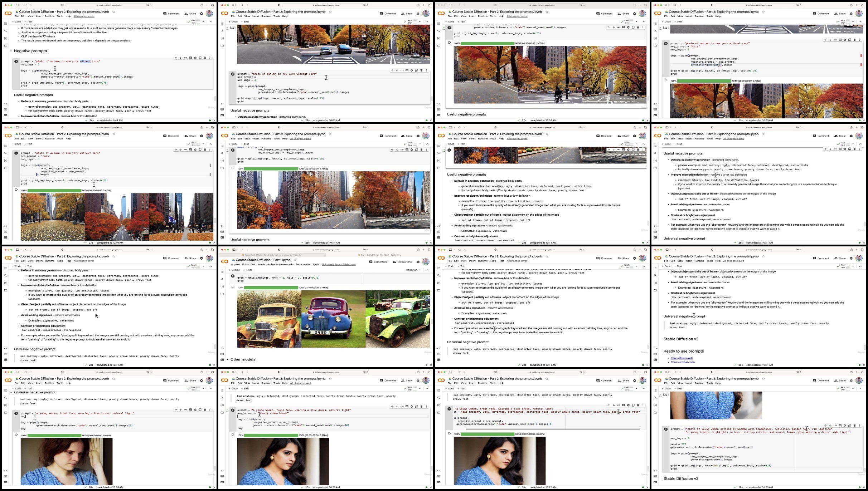This screenshot has height=491, width=868.
Task: Move cell up in the 9:44 AM panel
Action: (x=176, y=58)
